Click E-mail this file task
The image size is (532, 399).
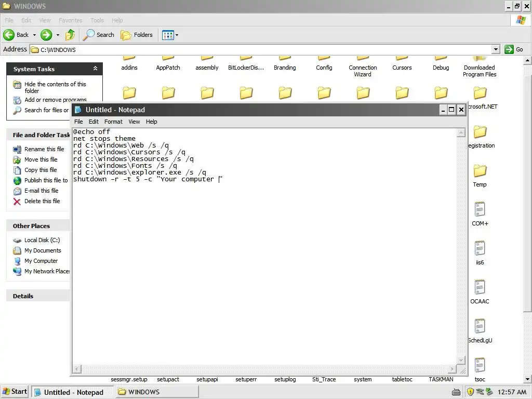pos(41,191)
